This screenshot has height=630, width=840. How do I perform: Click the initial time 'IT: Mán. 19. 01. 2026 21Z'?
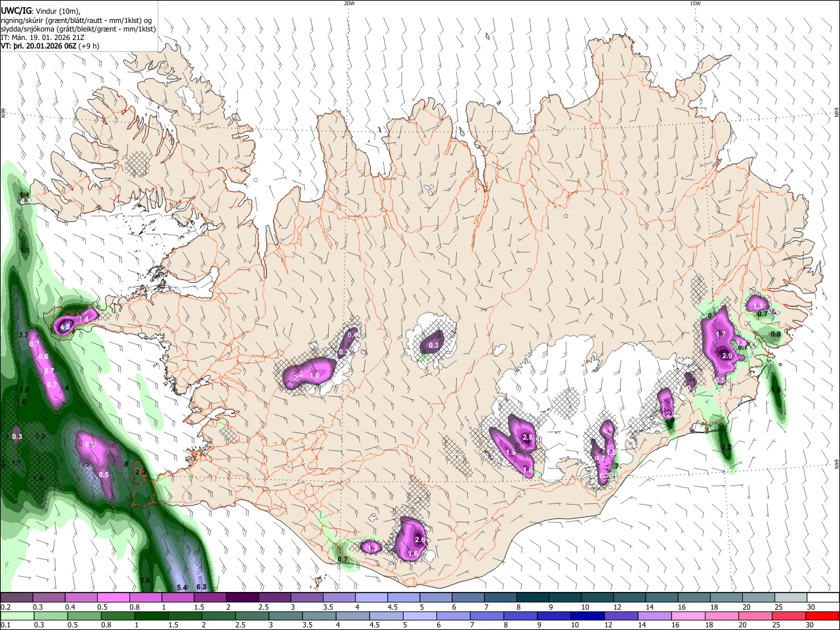point(44,37)
